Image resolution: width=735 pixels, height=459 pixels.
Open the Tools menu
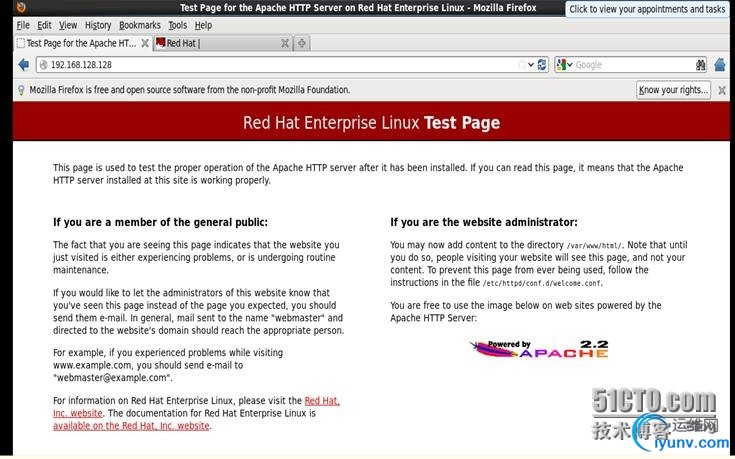(178, 25)
